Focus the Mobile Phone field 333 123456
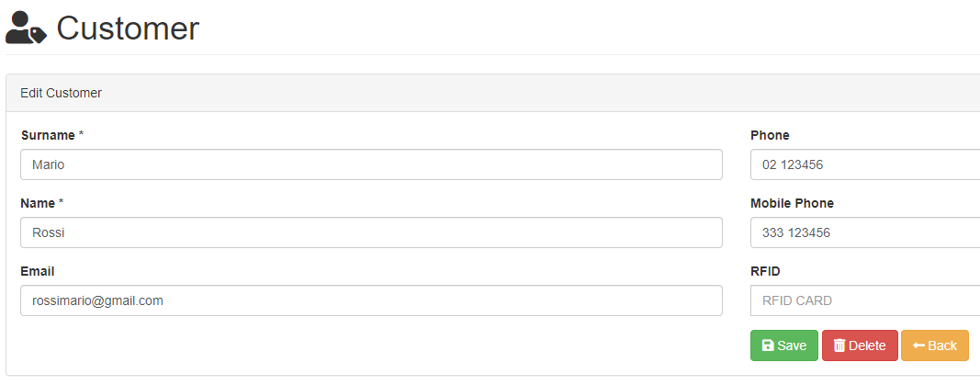Screen dimensions: 980x385 [x=865, y=232]
